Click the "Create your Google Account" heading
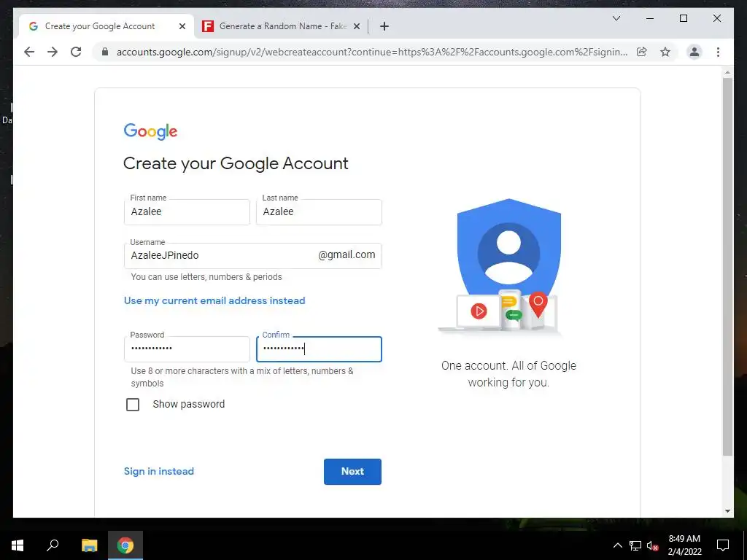Viewport: 747px width, 560px height. point(236,163)
